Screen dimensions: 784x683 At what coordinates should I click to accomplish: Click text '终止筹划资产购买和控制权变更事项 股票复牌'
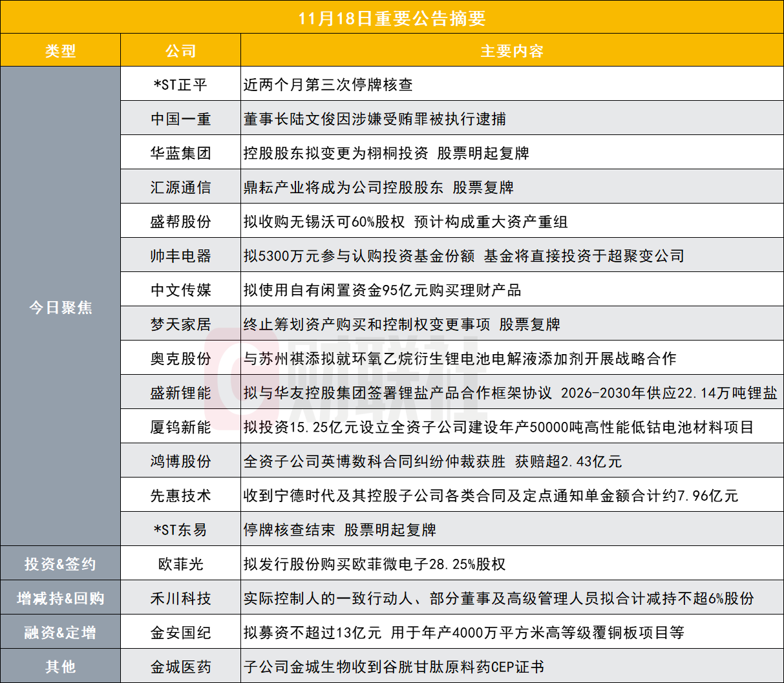click(402, 324)
